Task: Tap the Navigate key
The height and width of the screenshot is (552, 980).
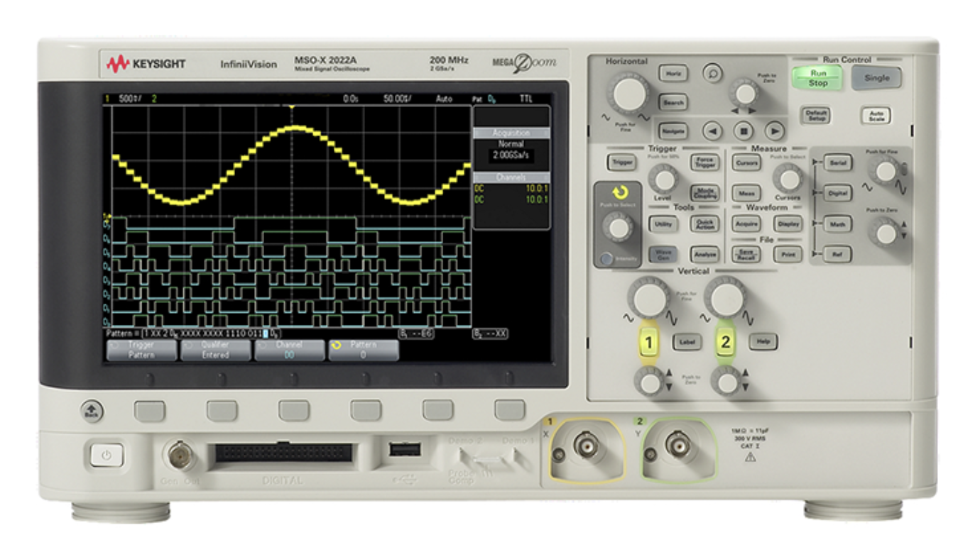Action: (x=673, y=131)
